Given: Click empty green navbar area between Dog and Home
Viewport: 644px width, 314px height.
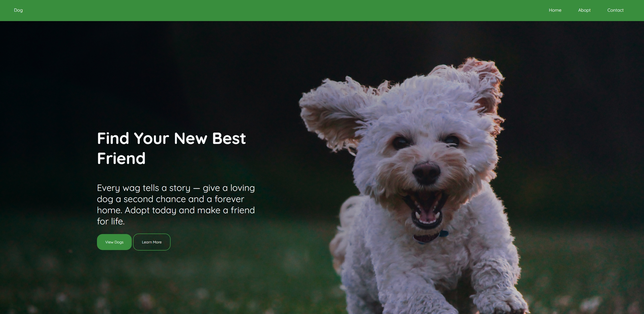Looking at the screenshot, I should pyautogui.click(x=279, y=10).
